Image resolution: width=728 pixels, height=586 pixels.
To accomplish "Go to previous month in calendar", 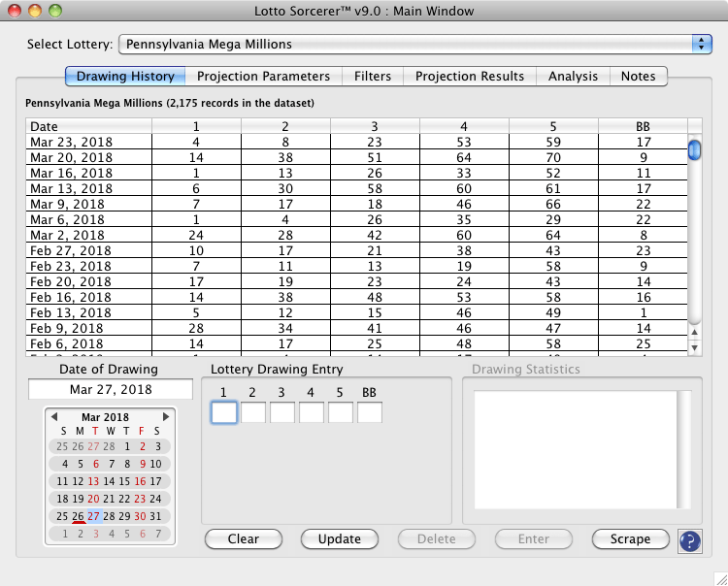I will (x=53, y=416).
